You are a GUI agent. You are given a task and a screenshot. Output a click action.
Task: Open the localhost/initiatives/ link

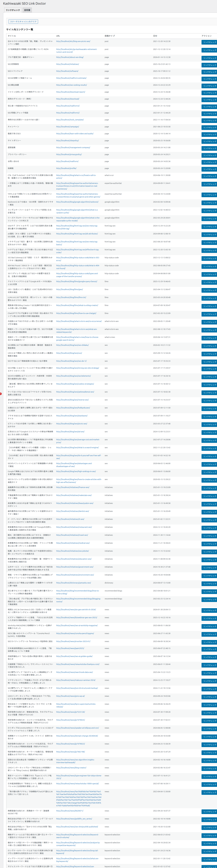(67, 64)
